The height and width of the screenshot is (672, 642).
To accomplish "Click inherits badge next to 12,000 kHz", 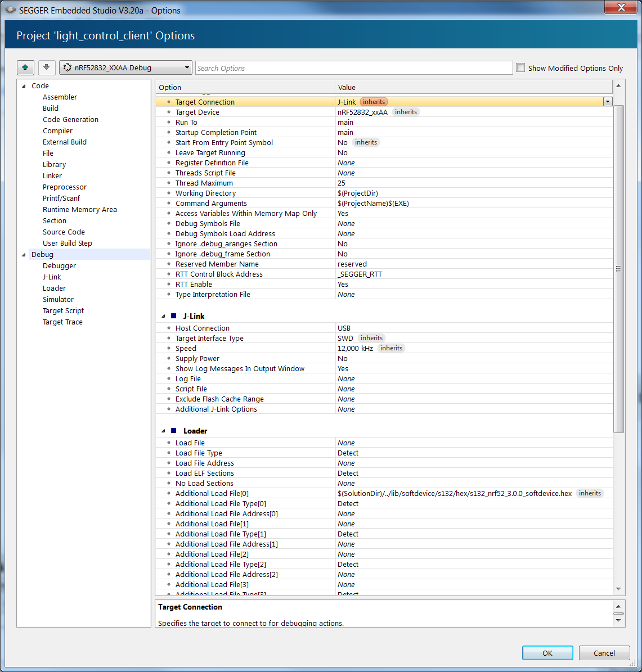I will [391, 348].
